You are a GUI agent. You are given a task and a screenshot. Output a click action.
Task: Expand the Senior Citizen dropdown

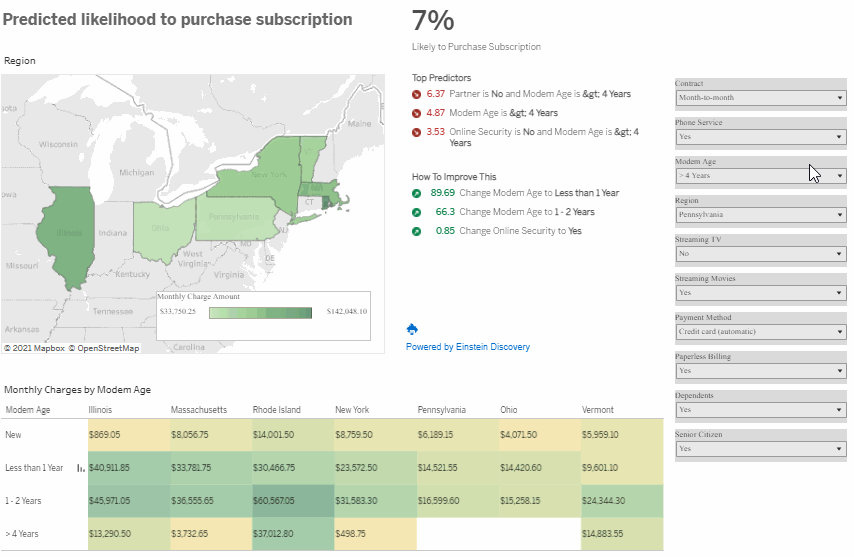click(760, 449)
